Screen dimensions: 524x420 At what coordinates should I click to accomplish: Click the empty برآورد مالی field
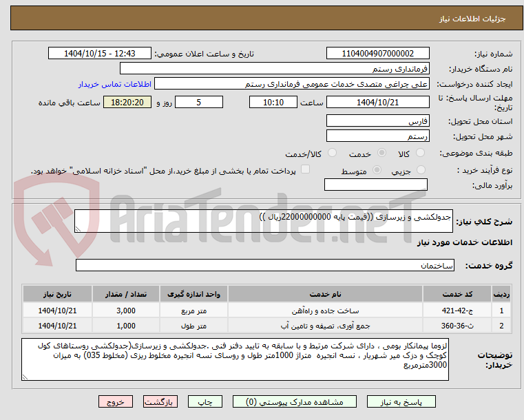coord(376,185)
